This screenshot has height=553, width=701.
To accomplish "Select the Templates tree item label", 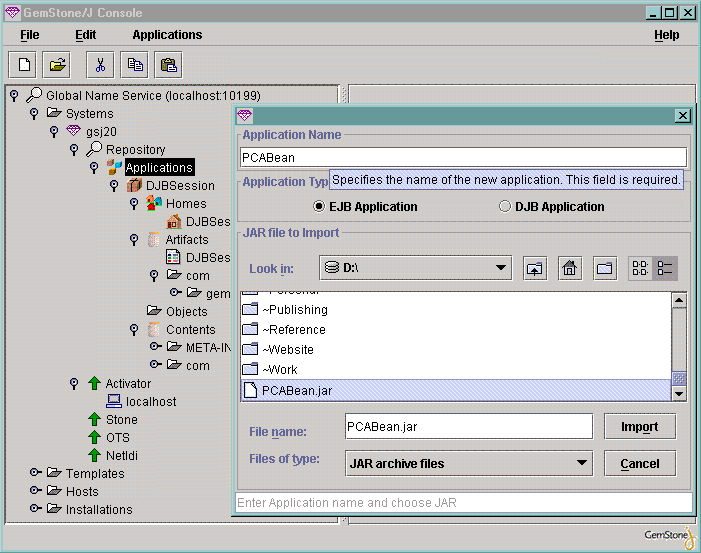I will (95, 473).
